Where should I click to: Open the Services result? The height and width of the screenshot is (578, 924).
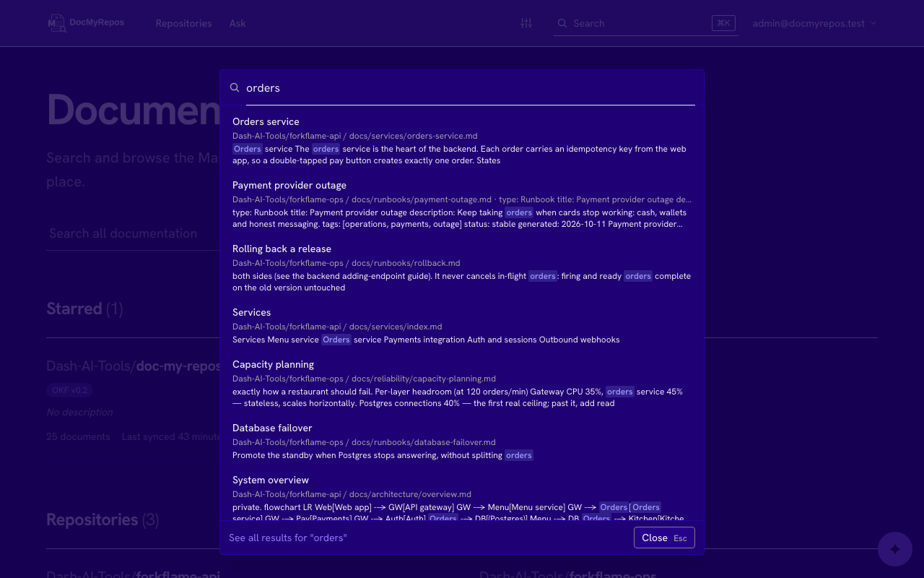462,326
